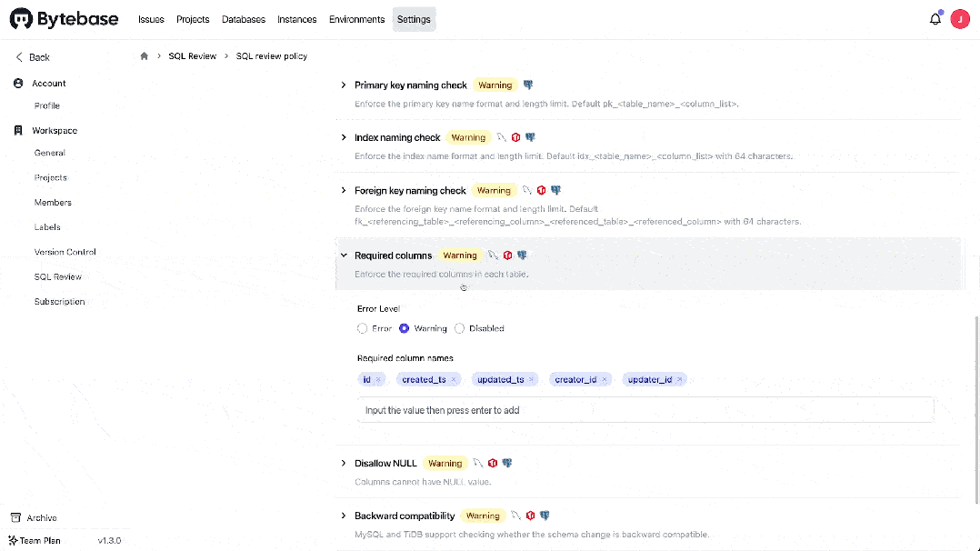Open Labels in the sidebar
Image resolution: width=980 pixels, height=551 pixels.
(47, 227)
